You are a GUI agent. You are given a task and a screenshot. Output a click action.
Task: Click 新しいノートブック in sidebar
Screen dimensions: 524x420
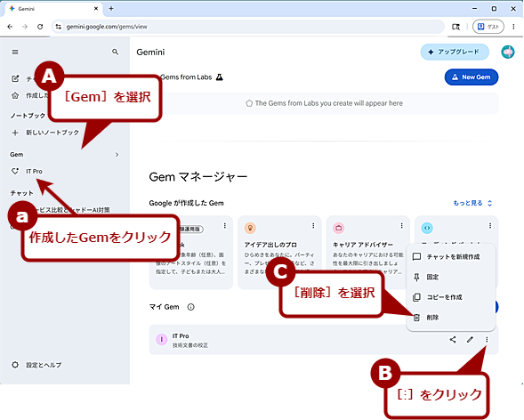tap(52, 133)
